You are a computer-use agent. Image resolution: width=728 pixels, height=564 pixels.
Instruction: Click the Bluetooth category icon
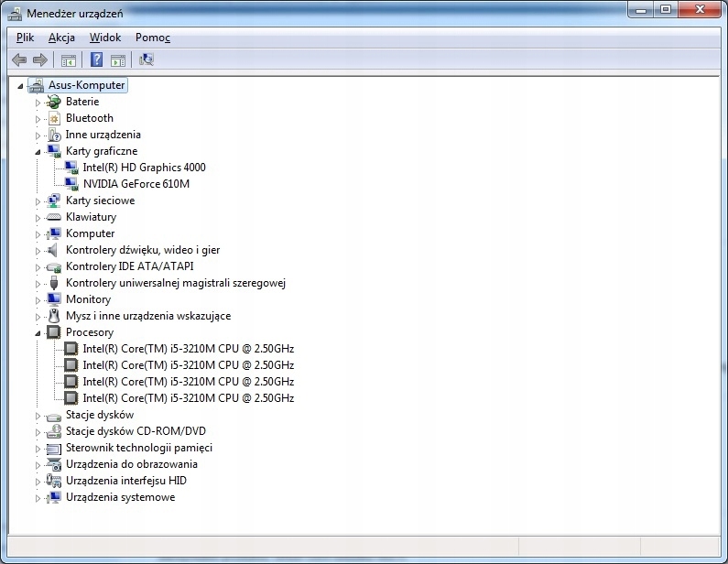[54, 118]
